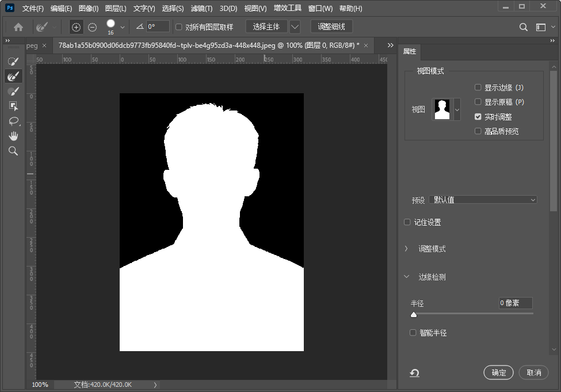The height and width of the screenshot is (392, 561).
Task: Click the 调整细线 button
Action: click(331, 27)
